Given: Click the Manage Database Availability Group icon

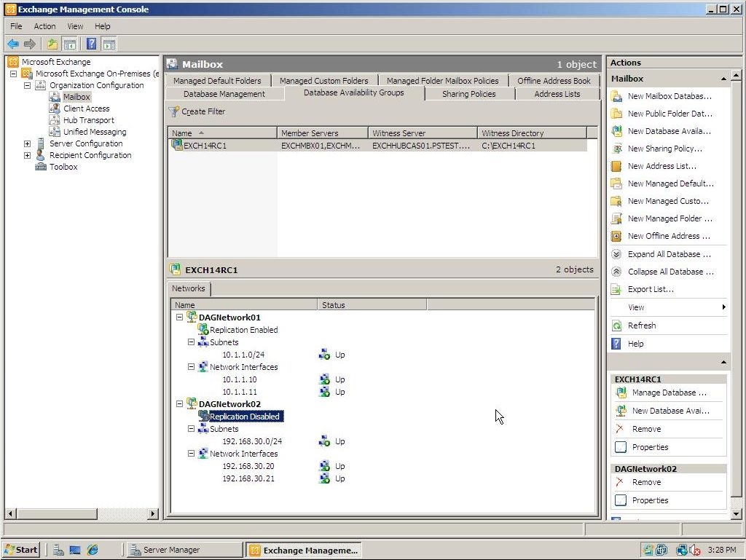Looking at the screenshot, I should (x=621, y=393).
